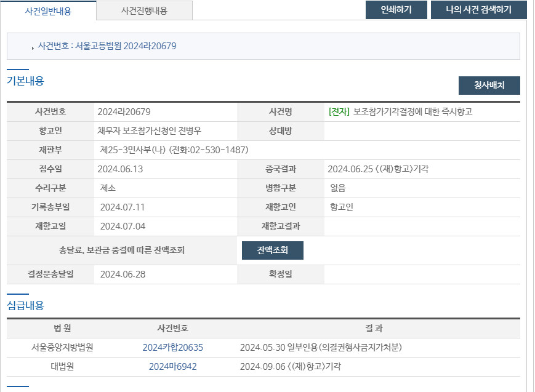Click the 송달료, 보관금 종결에 따른 잔액조회 label

click(x=122, y=250)
